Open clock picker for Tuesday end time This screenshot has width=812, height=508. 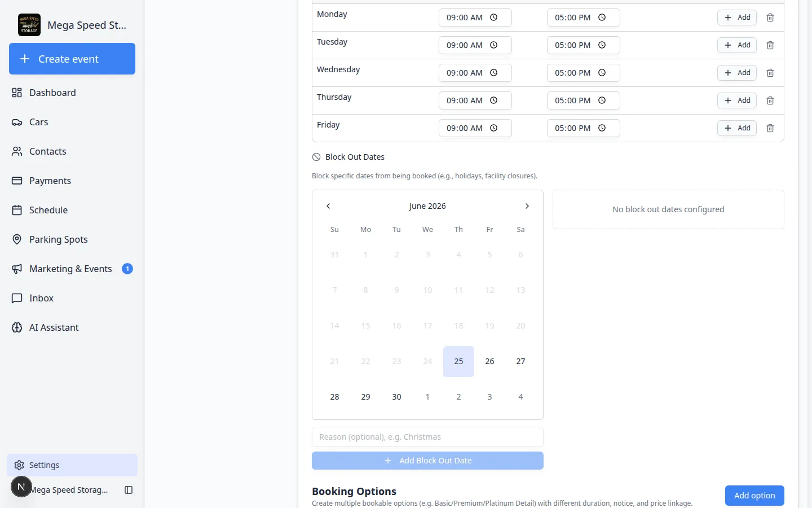602,45
